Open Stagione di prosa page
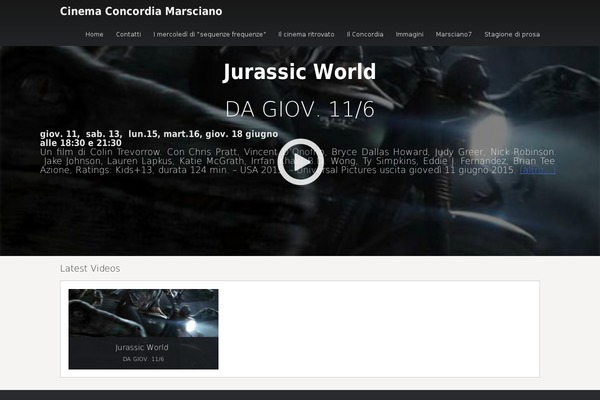 (x=512, y=34)
